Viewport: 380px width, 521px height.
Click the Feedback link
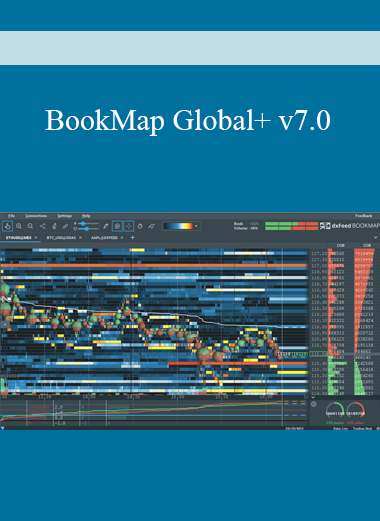pyautogui.click(x=363, y=216)
